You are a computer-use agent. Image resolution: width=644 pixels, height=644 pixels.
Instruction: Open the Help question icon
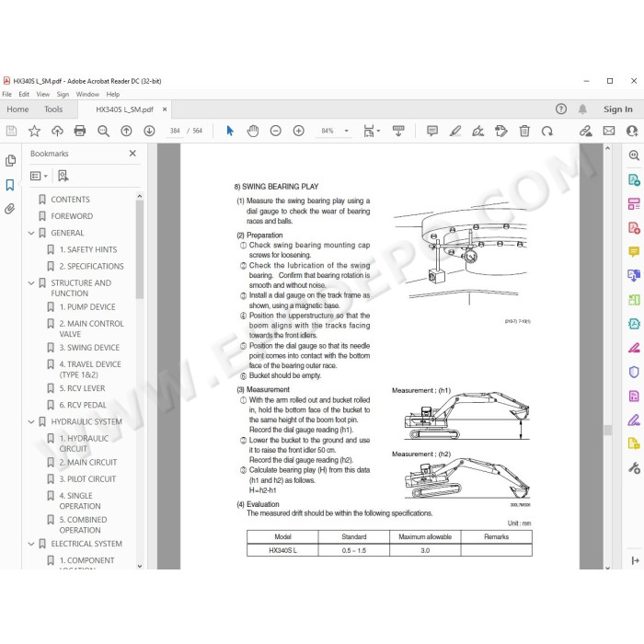(561, 109)
